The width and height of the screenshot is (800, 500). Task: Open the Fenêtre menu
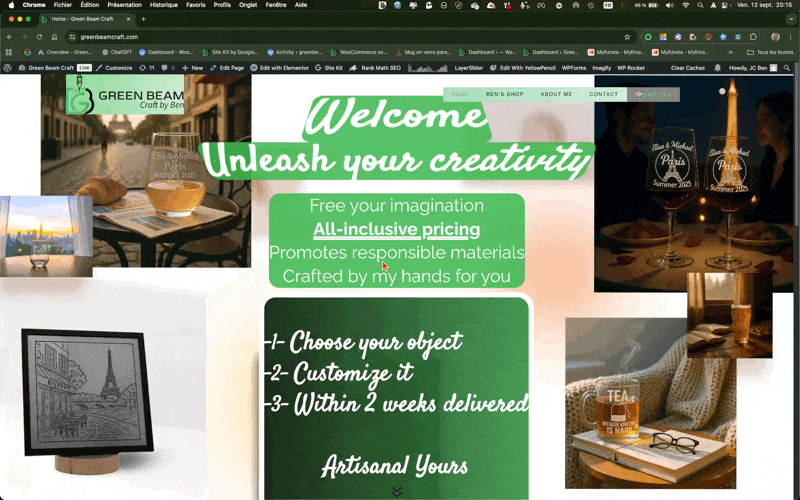(x=276, y=5)
